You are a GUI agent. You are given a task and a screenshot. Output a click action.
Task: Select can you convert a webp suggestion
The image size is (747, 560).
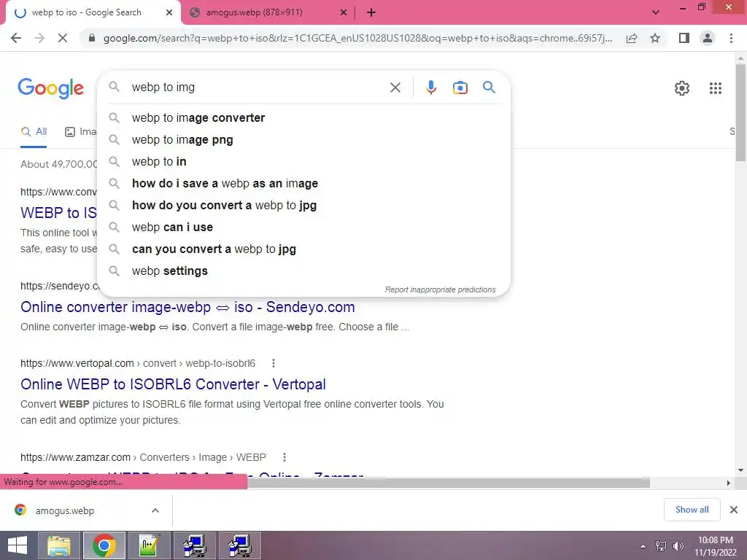point(304,249)
